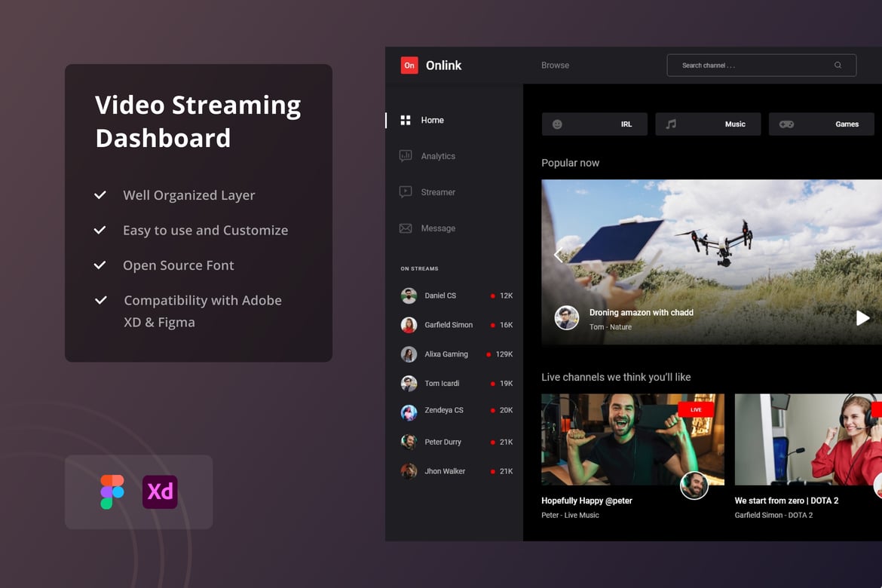Click the Video Streaming Dashboard heading
Viewport: 882px width, 588px height.
coord(198,121)
